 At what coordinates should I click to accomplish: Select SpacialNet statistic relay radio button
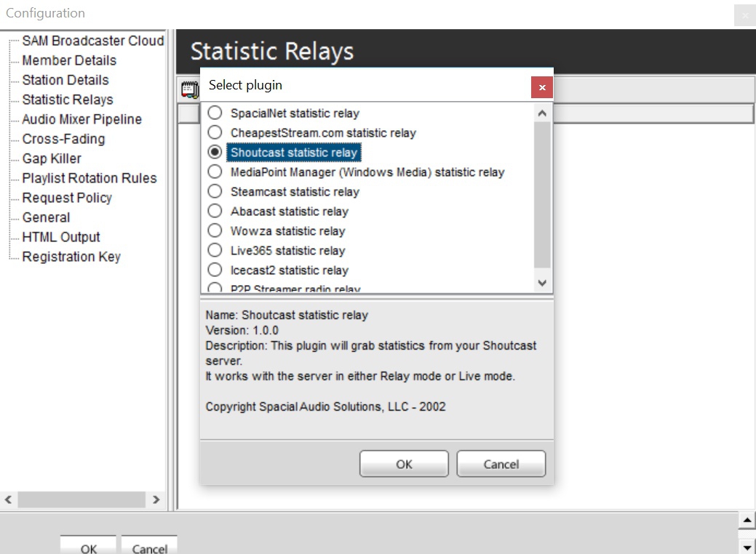tap(215, 113)
